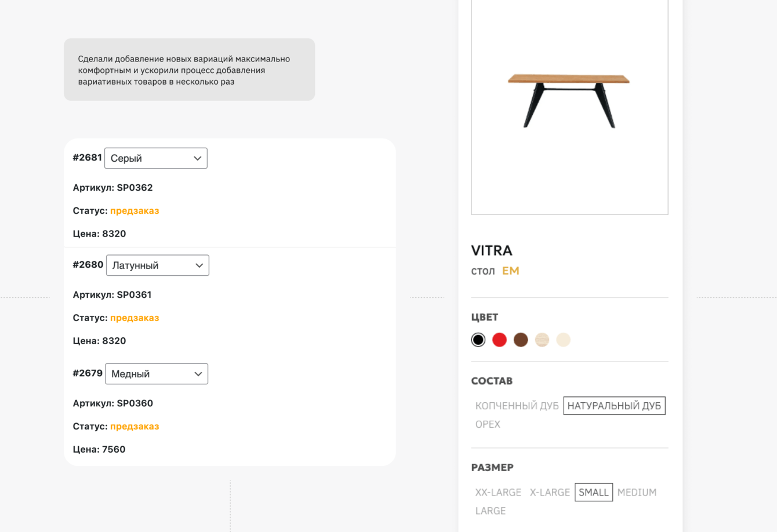Choose the cream color swatch
The image size is (777, 532).
click(x=563, y=340)
